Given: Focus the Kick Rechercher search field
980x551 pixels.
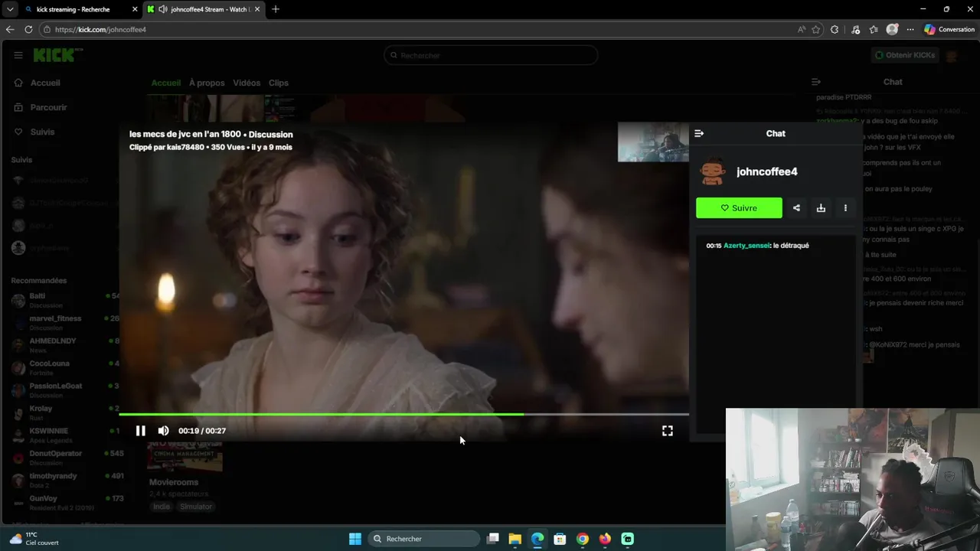Looking at the screenshot, I should click(x=491, y=55).
